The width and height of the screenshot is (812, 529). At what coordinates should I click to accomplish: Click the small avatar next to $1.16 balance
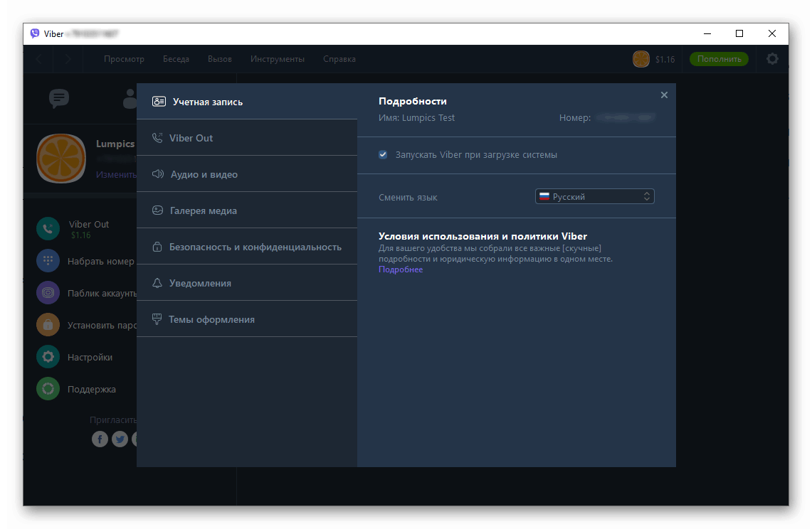click(x=640, y=59)
